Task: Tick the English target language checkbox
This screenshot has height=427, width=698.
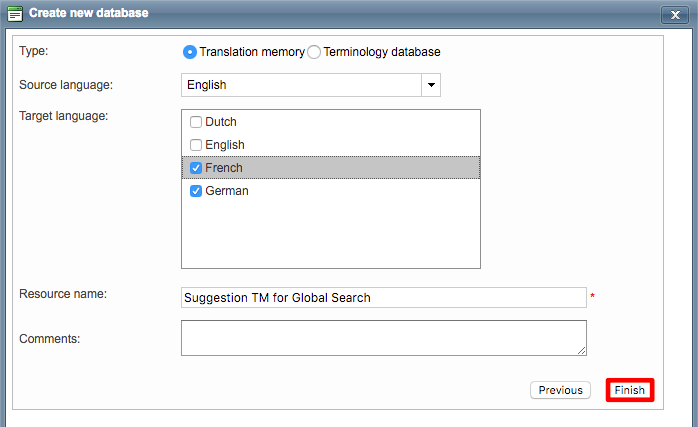Action: click(196, 145)
